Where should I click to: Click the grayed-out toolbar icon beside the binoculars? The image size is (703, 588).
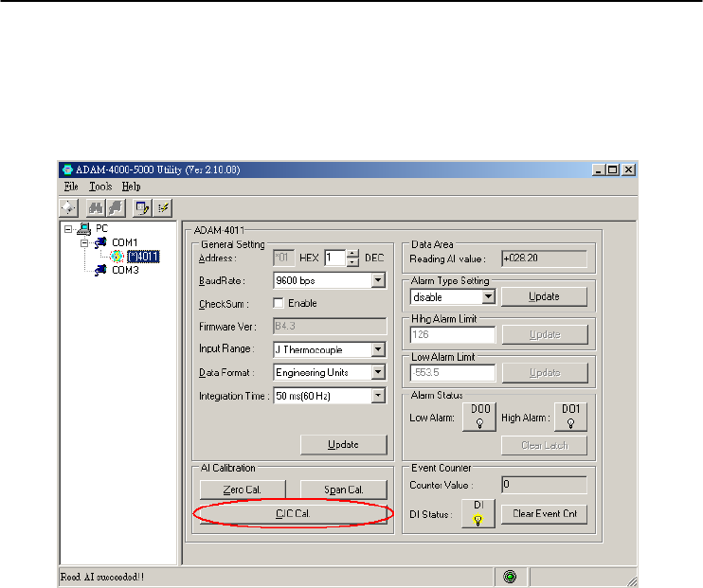(x=116, y=208)
